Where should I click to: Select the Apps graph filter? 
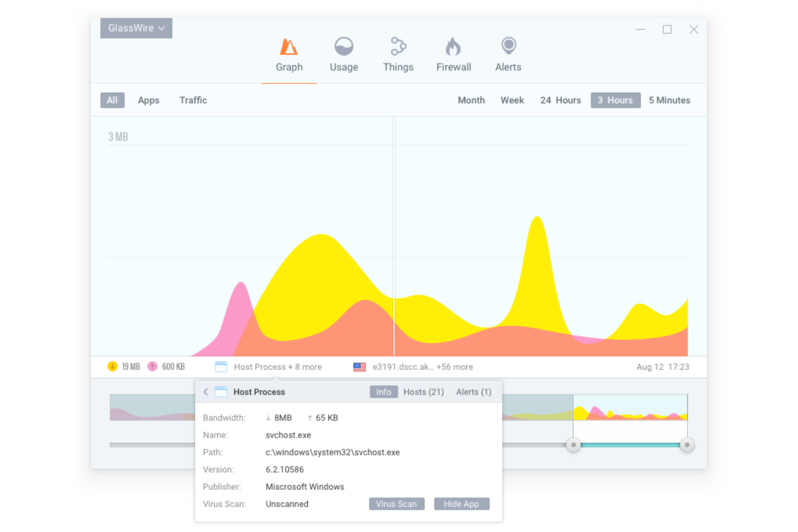point(149,100)
